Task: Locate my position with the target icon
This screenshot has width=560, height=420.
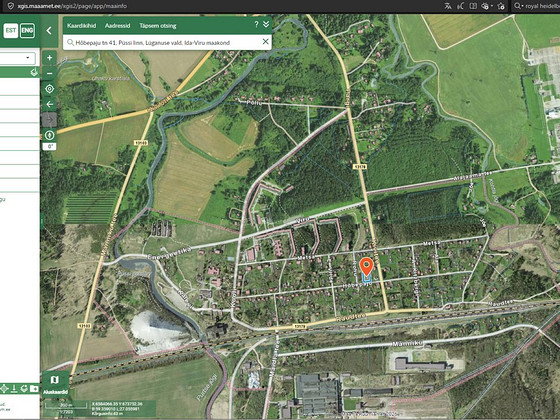Action: [49, 89]
